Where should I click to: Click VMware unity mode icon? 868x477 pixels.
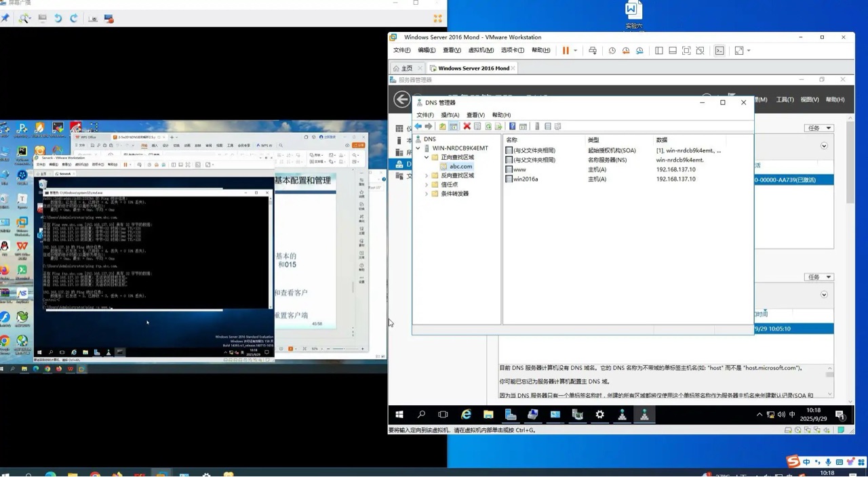pos(701,51)
